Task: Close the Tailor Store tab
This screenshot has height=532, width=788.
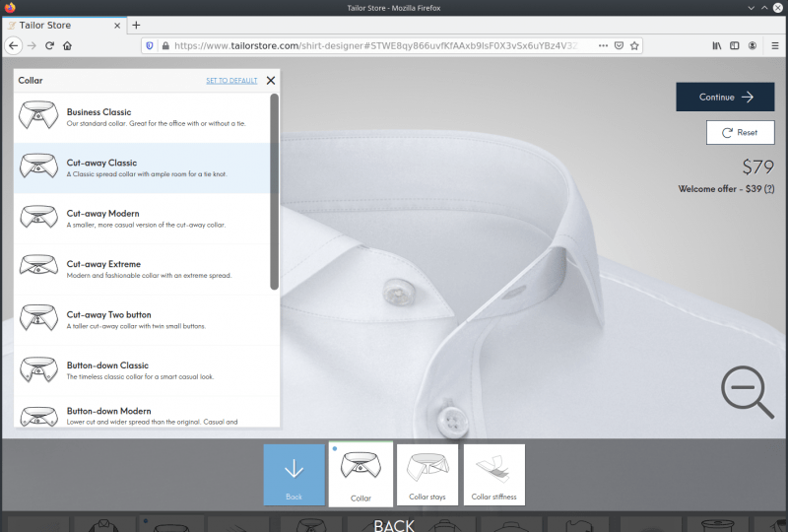Action: (117, 26)
